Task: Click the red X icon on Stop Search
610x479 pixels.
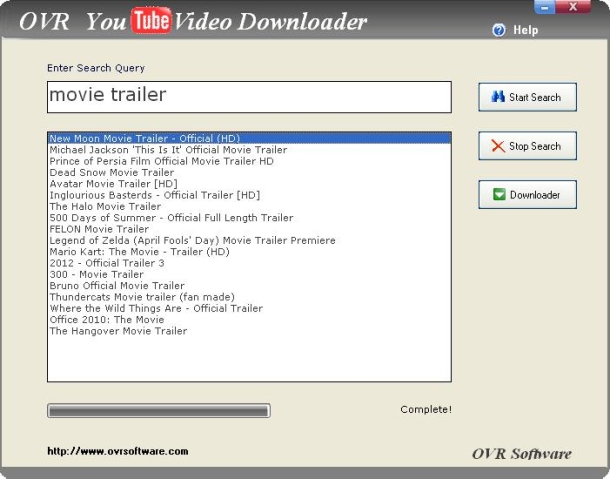Action: tap(498, 146)
